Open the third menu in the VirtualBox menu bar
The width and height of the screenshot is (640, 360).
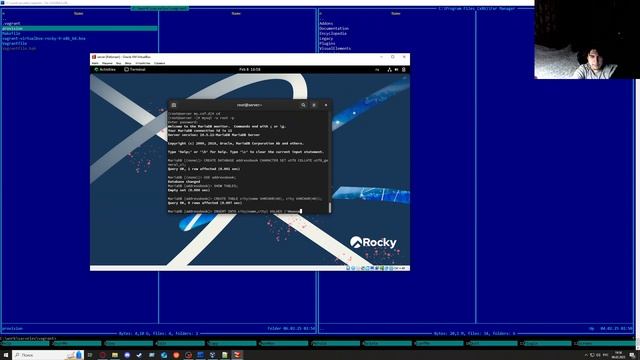118,63
